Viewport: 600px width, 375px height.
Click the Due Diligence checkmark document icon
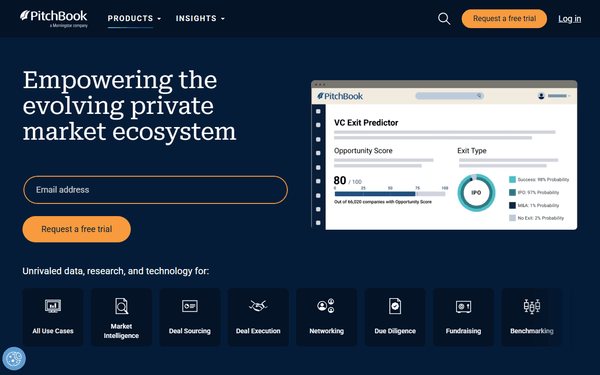tap(395, 306)
